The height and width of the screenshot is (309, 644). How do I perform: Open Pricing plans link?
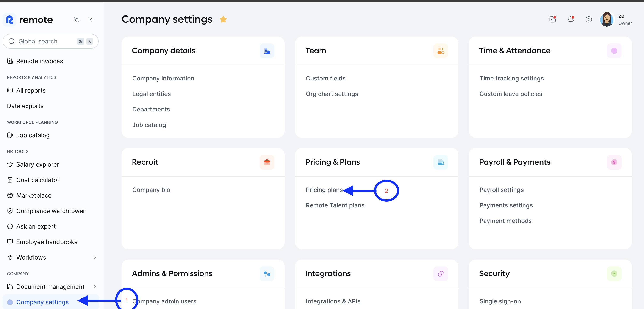pyautogui.click(x=324, y=190)
